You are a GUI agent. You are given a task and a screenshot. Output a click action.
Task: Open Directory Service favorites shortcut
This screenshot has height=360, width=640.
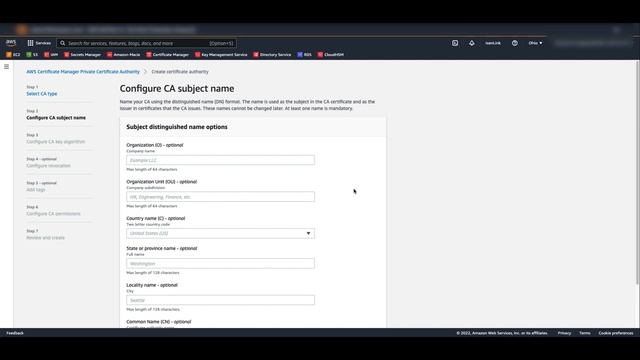[x=272, y=54]
